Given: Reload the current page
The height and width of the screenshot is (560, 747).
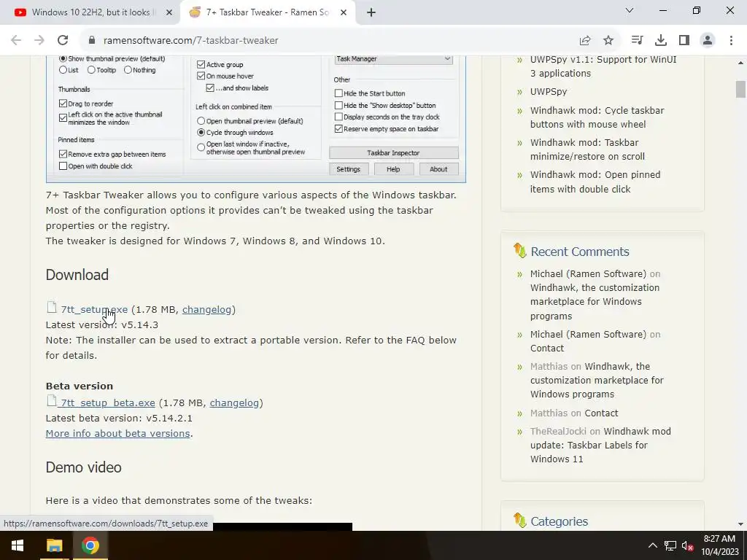Looking at the screenshot, I should (63, 41).
